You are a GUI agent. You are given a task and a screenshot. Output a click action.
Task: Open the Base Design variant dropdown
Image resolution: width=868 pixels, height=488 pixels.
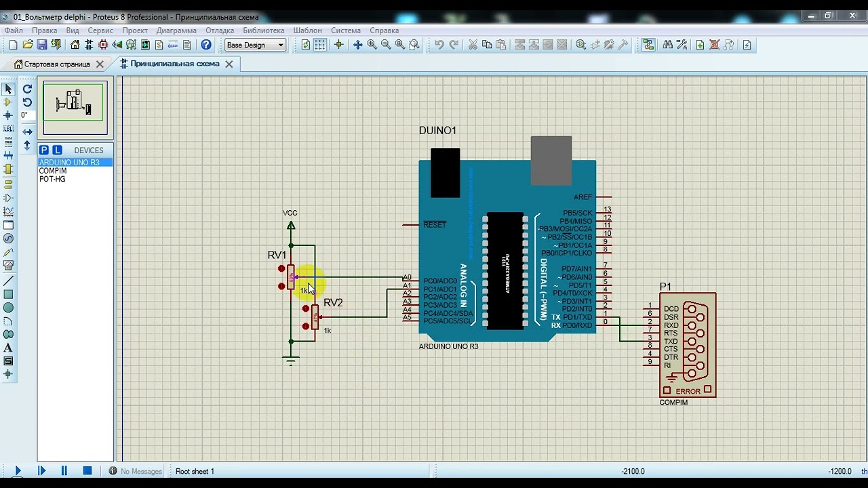(256, 45)
